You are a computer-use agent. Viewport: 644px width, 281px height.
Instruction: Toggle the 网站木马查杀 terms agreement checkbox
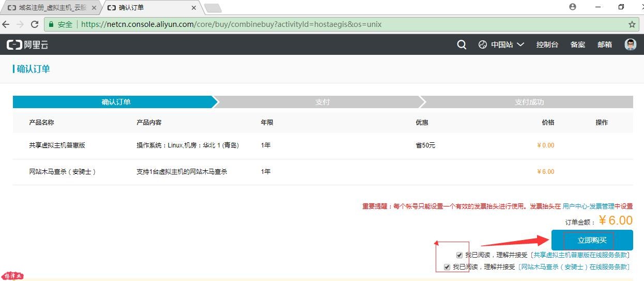(447, 267)
